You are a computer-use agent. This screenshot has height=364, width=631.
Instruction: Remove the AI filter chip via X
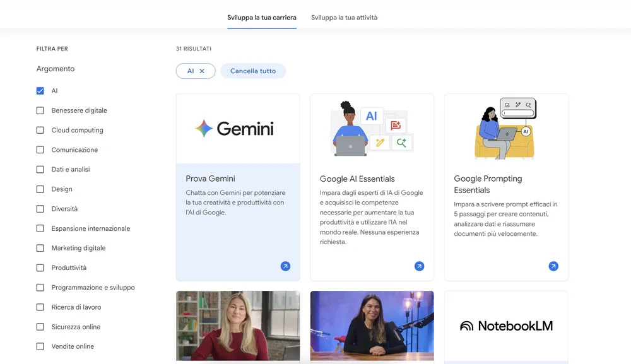click(202, 71)
